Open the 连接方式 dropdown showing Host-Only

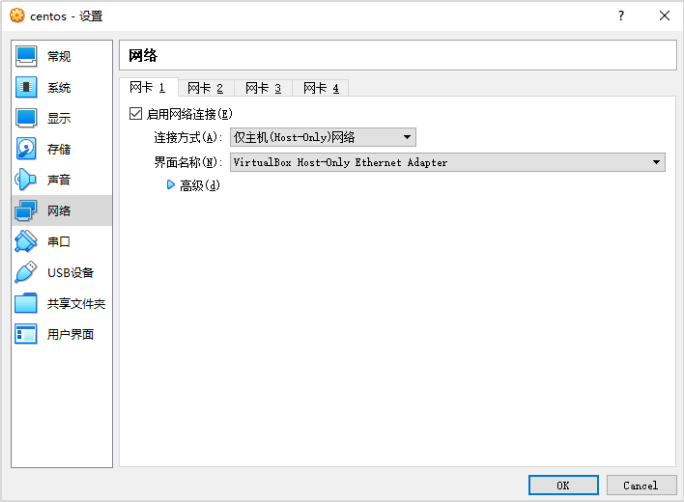point(323,137)
